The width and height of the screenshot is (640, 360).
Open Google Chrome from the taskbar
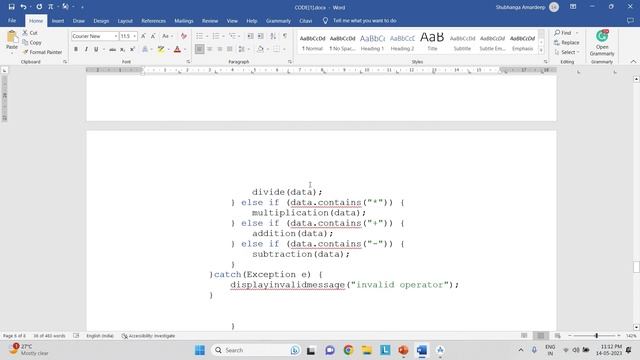[348, 350]
